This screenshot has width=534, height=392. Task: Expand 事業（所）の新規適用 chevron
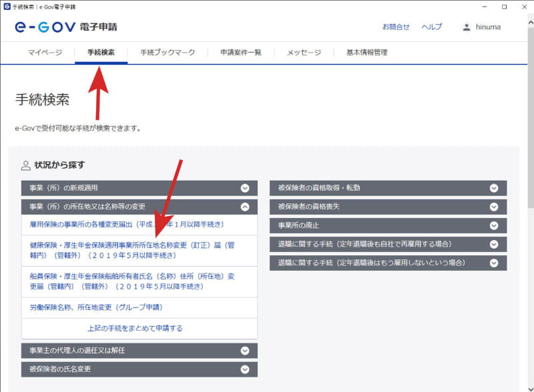(x=245, y=188)
